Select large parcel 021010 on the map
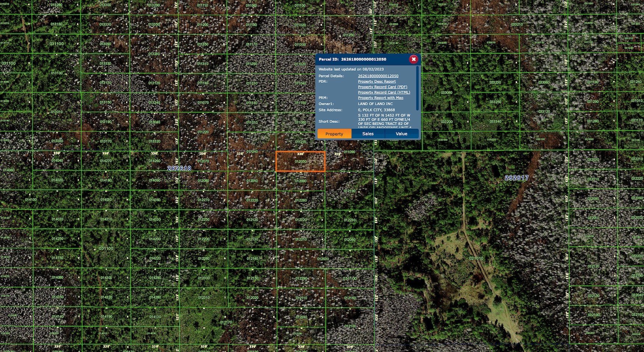The width and height of the screenshot is (644, 352). point(476,258)
